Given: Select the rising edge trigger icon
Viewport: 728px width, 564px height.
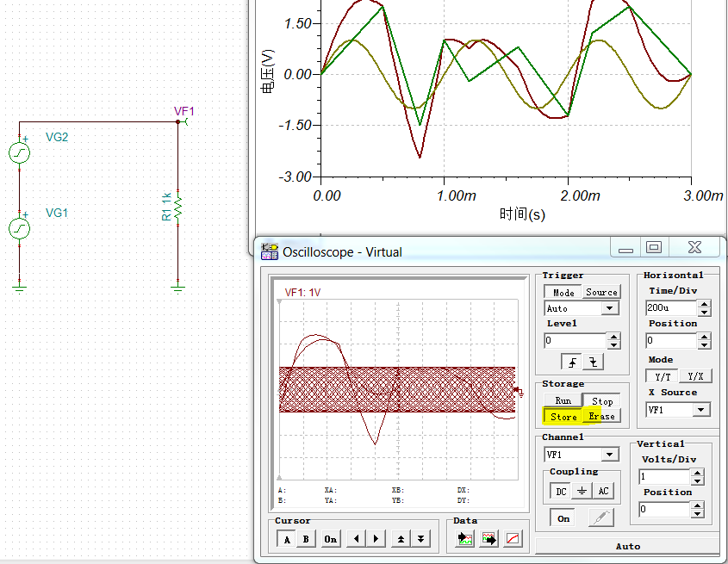Looking at the screenshot, I should [x=572, y=363].
